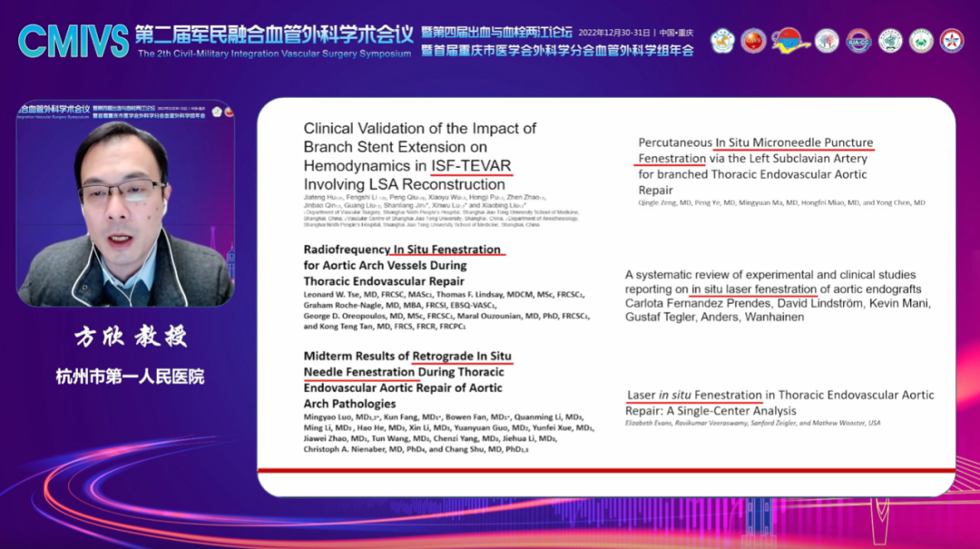Click hospital name 杭州市第一人民医院
The image size is (980, 549).
pos(130,377)
